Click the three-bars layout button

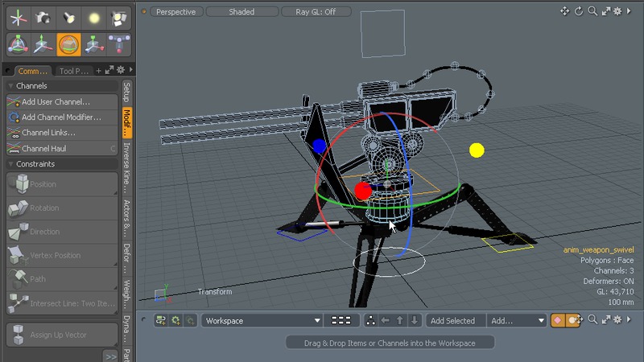point(341,320)
